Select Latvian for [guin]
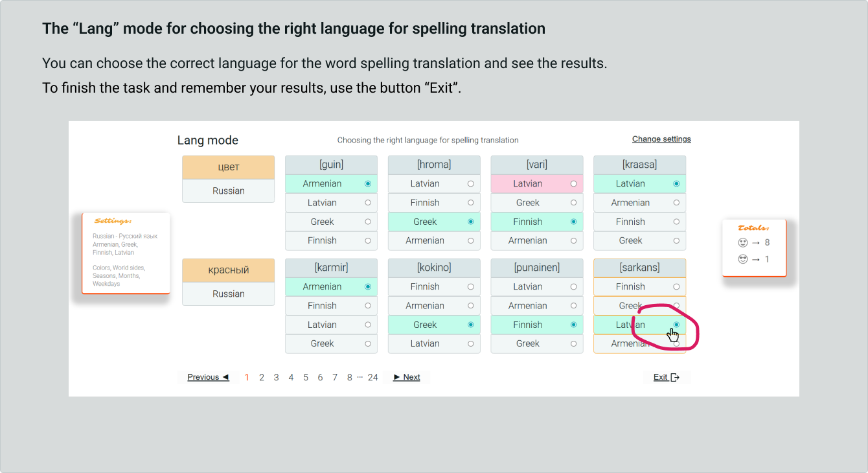This screenshot has width=868, height=473. click(x=331, y=203)
